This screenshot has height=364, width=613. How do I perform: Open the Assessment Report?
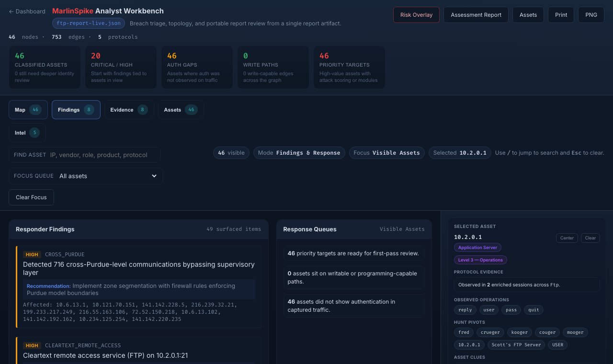coord(476,15)
